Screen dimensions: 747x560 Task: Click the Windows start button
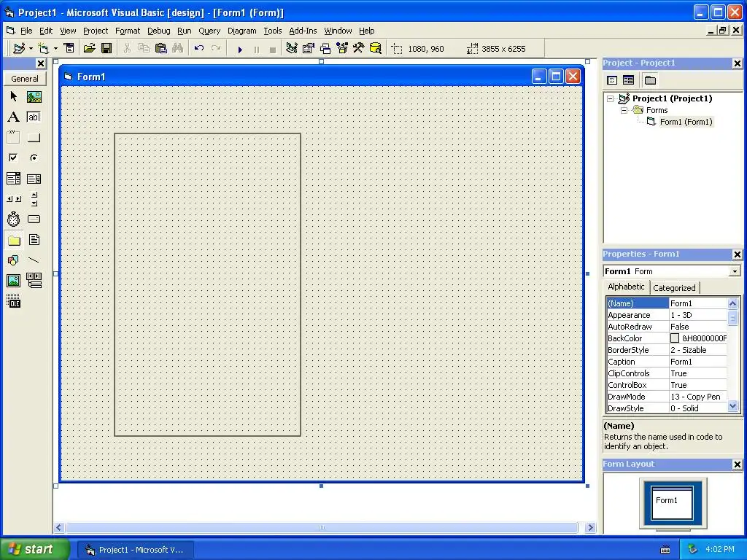(x=35, y=549)
